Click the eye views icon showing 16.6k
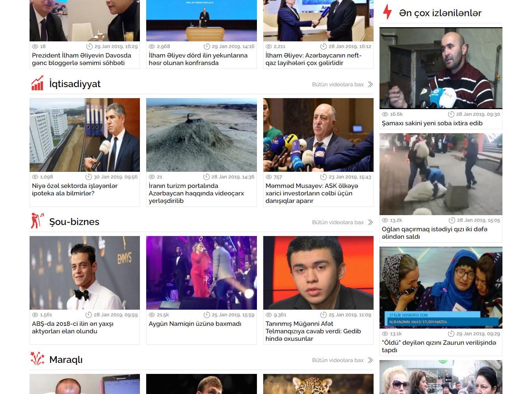532x394 pixels. tap(385, 114)
